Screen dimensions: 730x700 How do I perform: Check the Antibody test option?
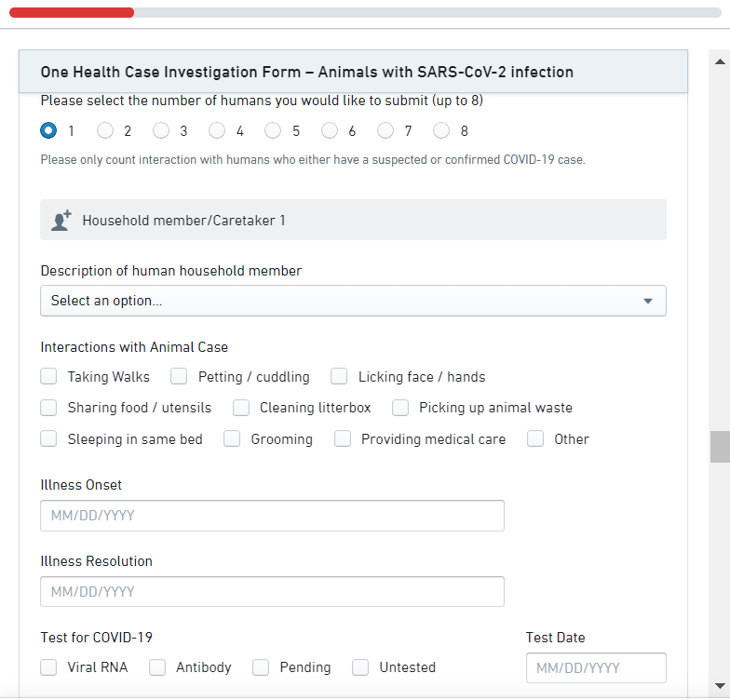[157, 667]
